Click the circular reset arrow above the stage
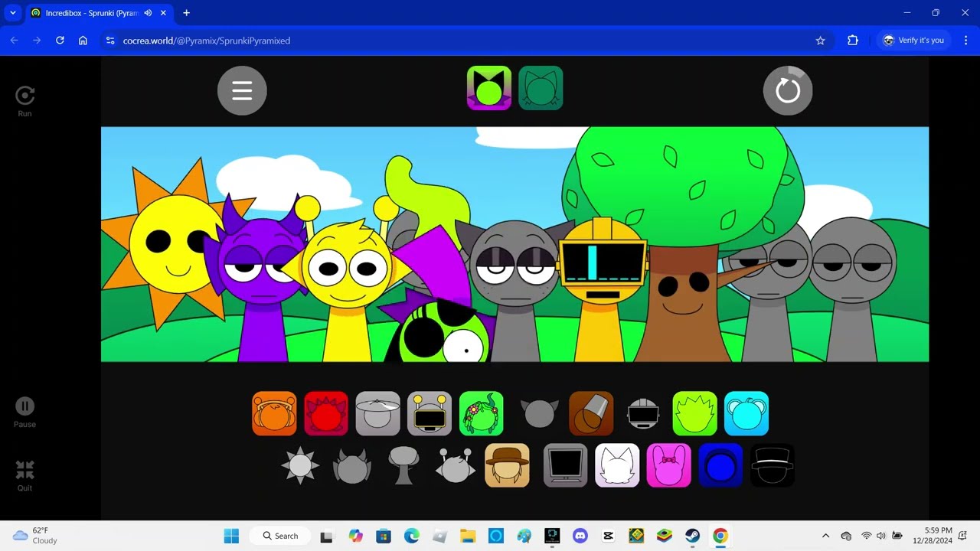The image size is (980, 551). click(787, 90)
